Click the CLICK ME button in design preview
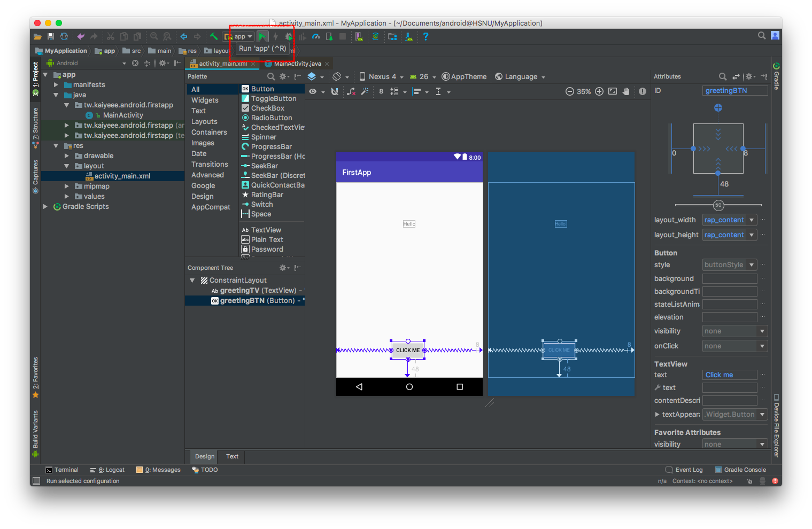 coord(408,350)
